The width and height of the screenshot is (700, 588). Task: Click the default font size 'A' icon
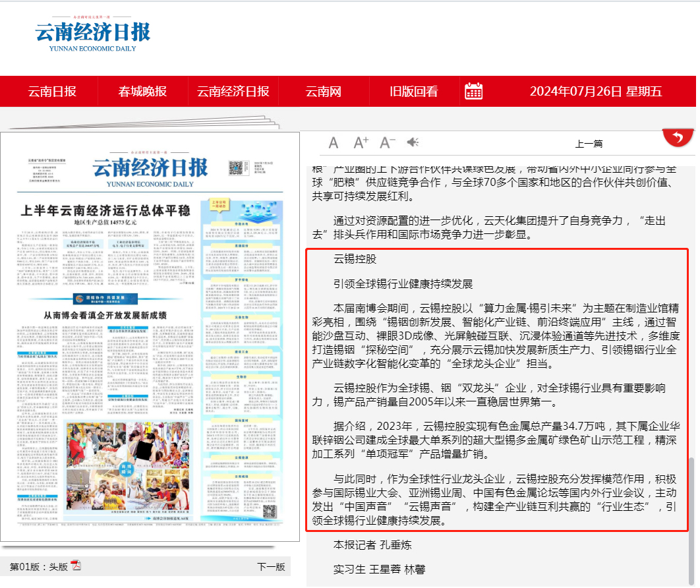[x=334, y=143]
